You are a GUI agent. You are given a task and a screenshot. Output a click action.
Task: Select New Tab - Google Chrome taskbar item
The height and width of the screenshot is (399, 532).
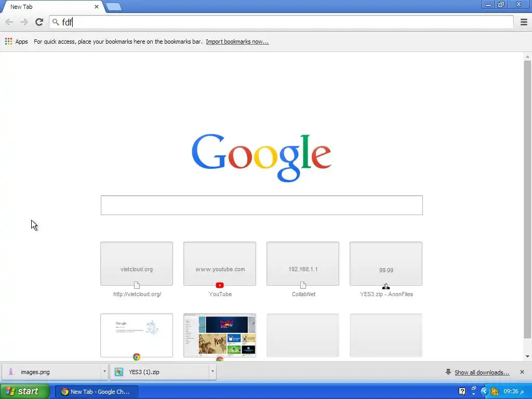(x=97, y=392)
